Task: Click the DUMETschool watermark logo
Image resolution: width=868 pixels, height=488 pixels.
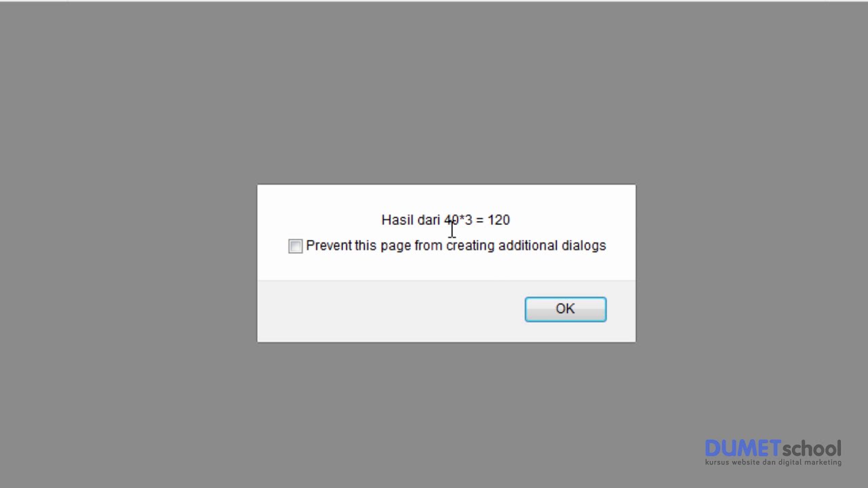Action: point(773,452)
